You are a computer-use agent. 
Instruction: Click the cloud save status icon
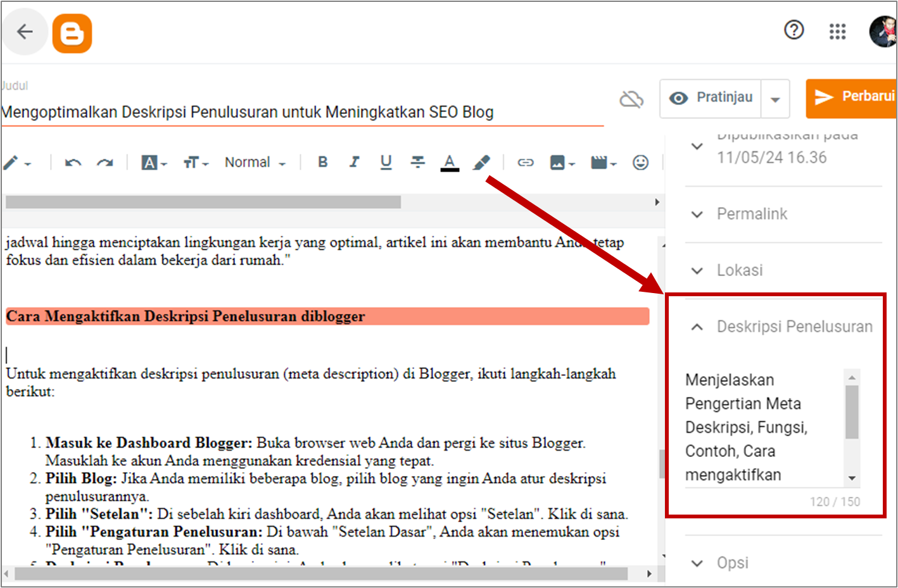pyautogui.click(x=631, y=99)
